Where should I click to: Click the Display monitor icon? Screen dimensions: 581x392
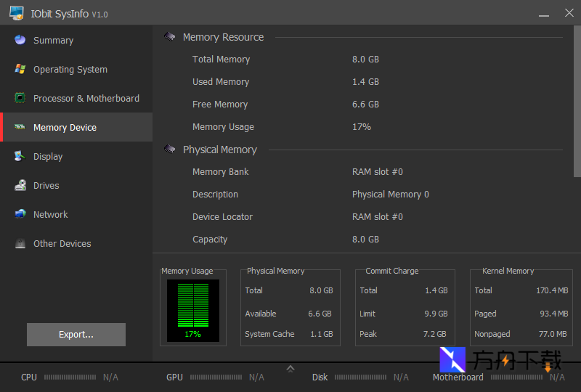pos(20,156)
